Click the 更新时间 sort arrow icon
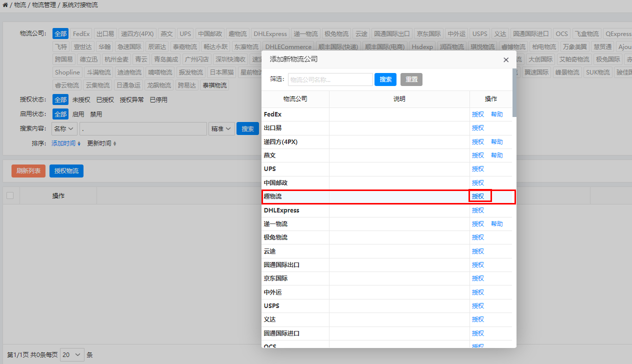 coord(114,143)
